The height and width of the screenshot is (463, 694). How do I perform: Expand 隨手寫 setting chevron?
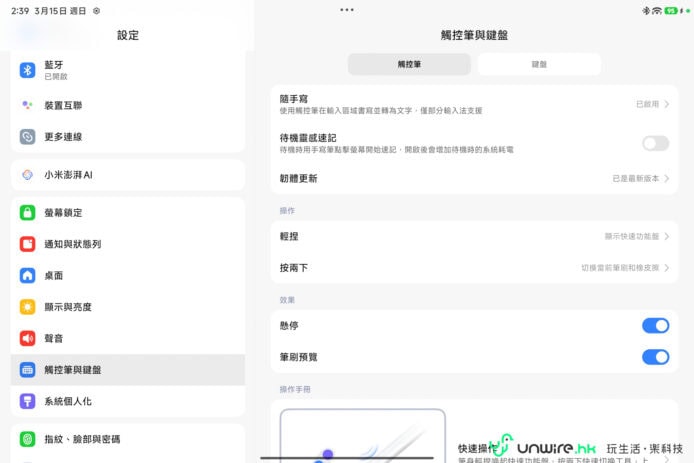[x=666, y=103]
